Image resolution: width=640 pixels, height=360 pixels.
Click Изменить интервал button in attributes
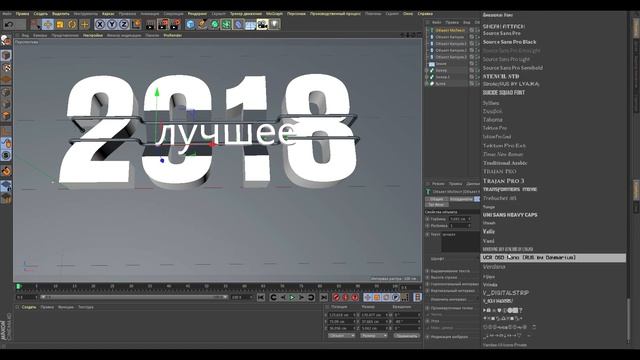click(449, 300)
